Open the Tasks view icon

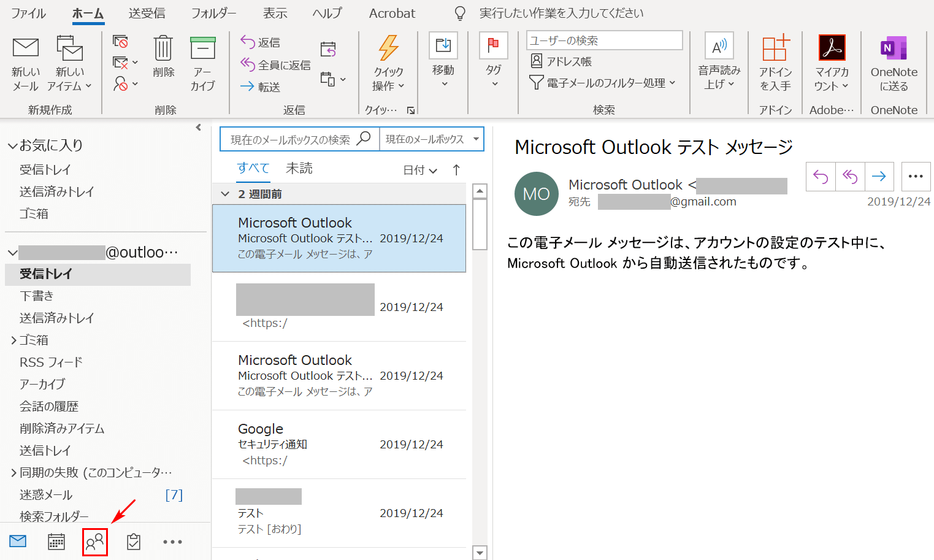[x=134, y=542]
